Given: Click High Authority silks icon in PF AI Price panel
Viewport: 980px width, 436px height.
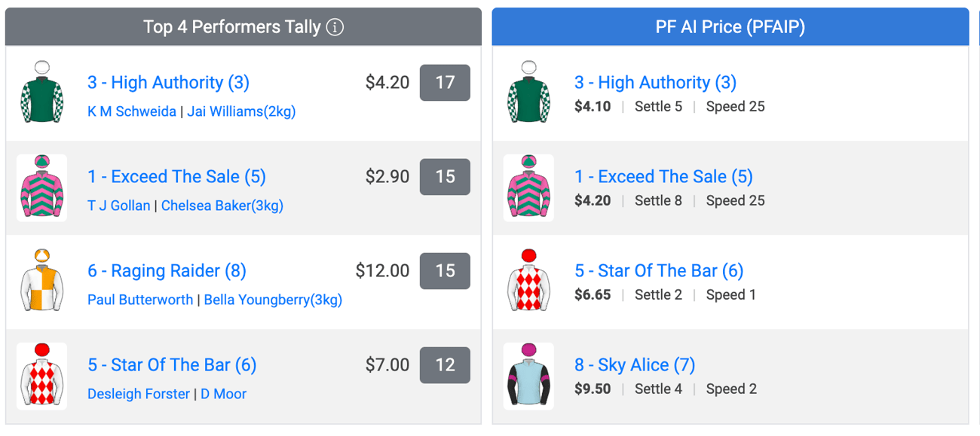Looking at the screenshot, I should [528, 93].
